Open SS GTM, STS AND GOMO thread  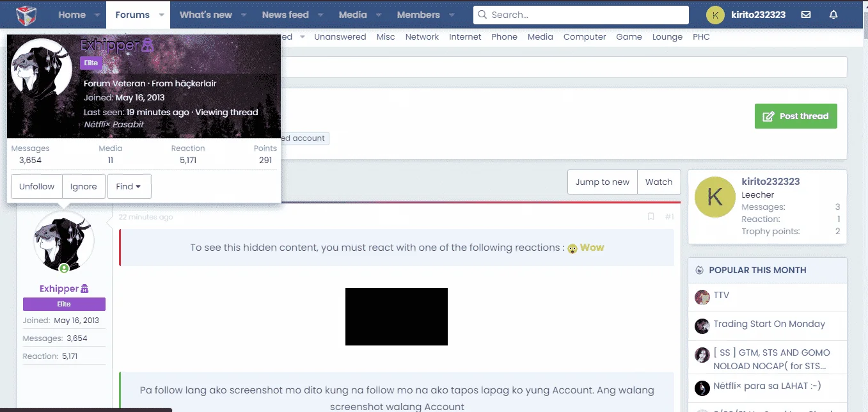click(772, 360)
